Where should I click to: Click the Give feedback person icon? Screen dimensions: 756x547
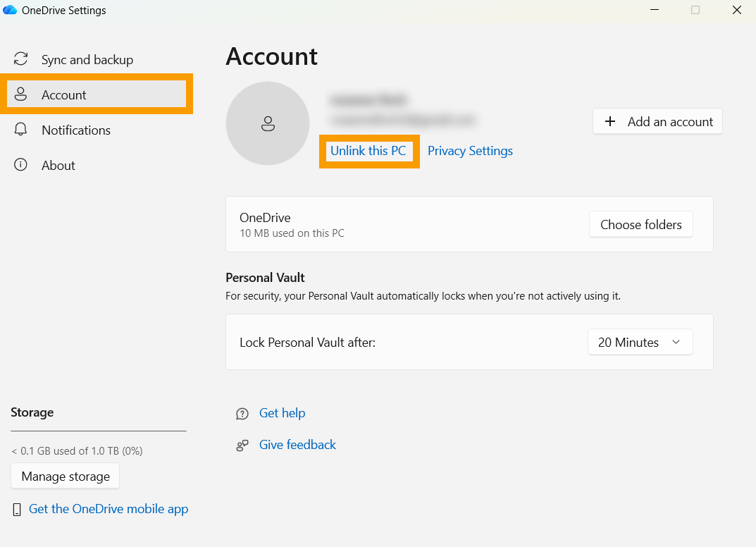coord(242,445)
